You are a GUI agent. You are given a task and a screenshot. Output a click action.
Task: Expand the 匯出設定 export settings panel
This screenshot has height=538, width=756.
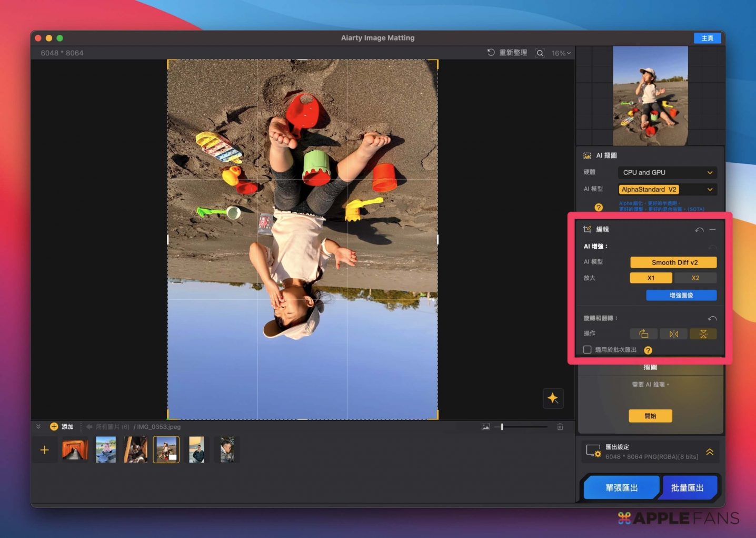pos(710,452)
